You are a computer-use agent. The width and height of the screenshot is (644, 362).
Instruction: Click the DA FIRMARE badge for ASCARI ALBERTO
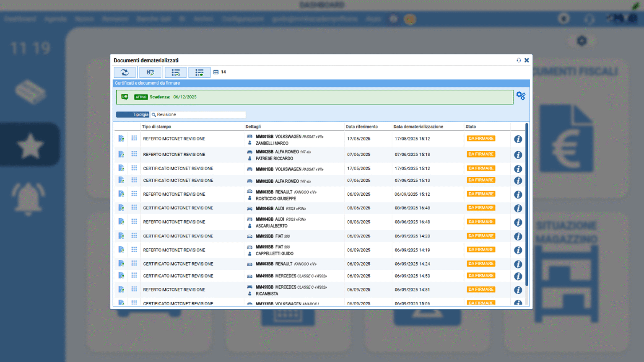(x=481, y=222)
